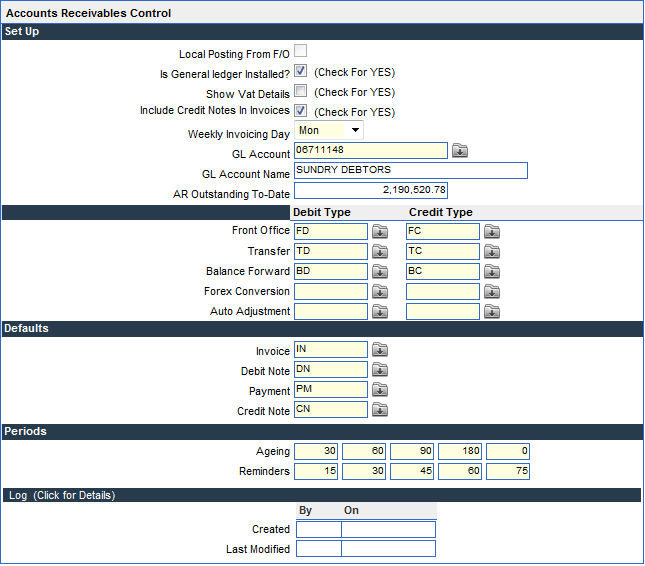
Task: Click the Payment default code field
Action: click(x=330, y=390)
